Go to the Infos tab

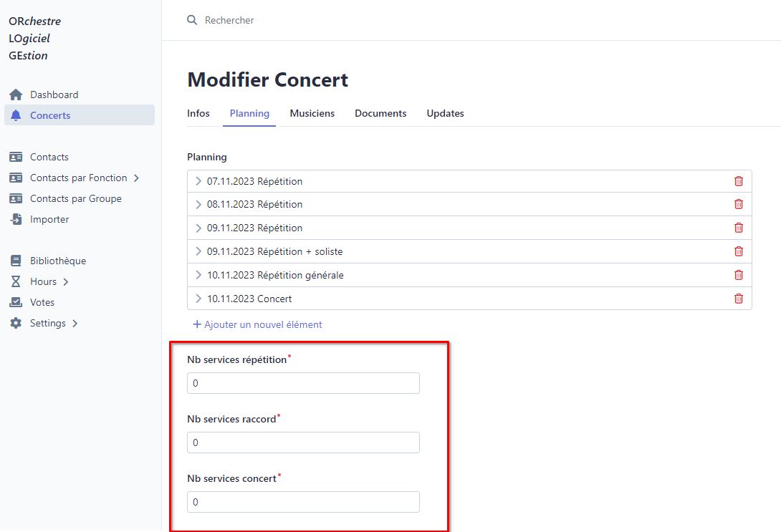coord(198,113)
